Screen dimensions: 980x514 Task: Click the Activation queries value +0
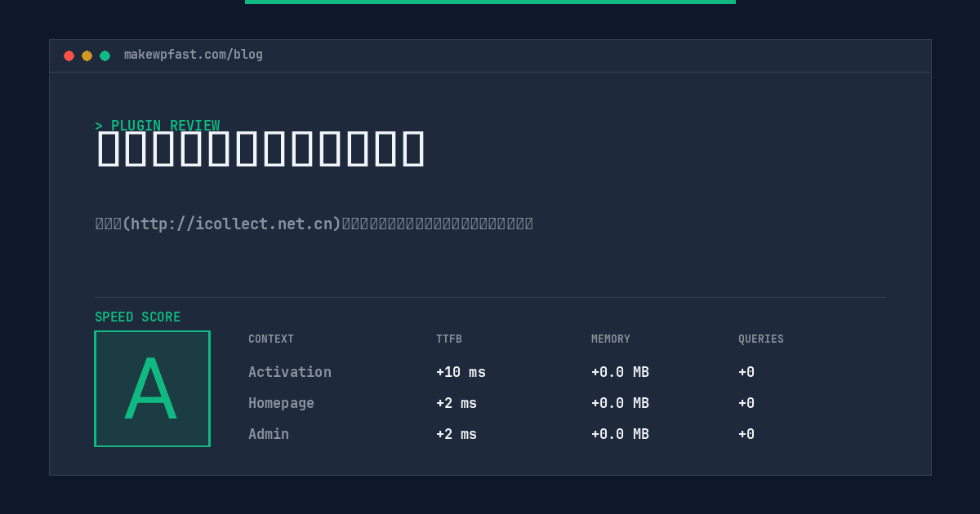(746, 372)
